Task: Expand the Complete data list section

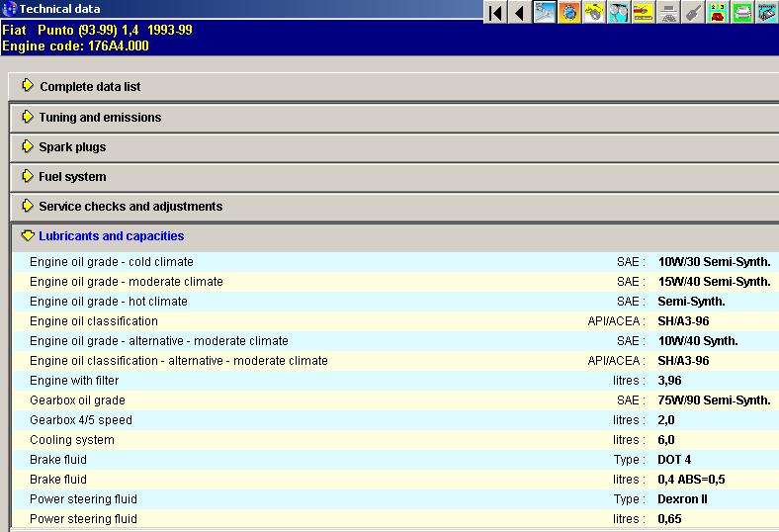Action: pos(90,87)
